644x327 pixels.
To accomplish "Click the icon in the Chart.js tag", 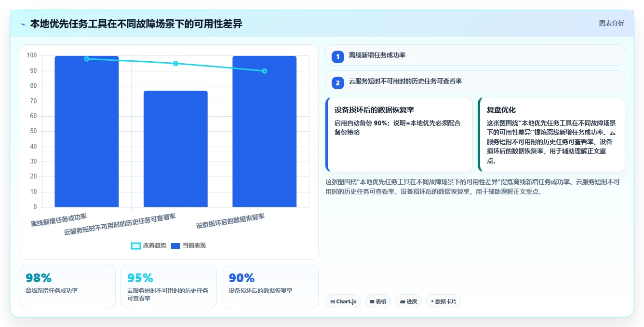I will point(333,301).
